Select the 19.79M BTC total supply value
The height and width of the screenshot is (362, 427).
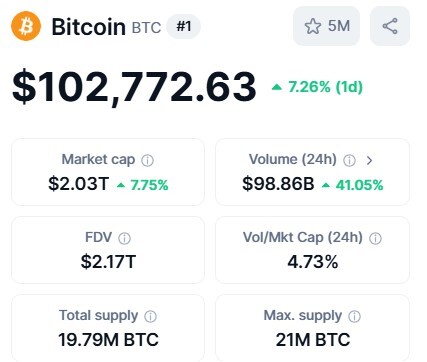(x=108, y=340)
